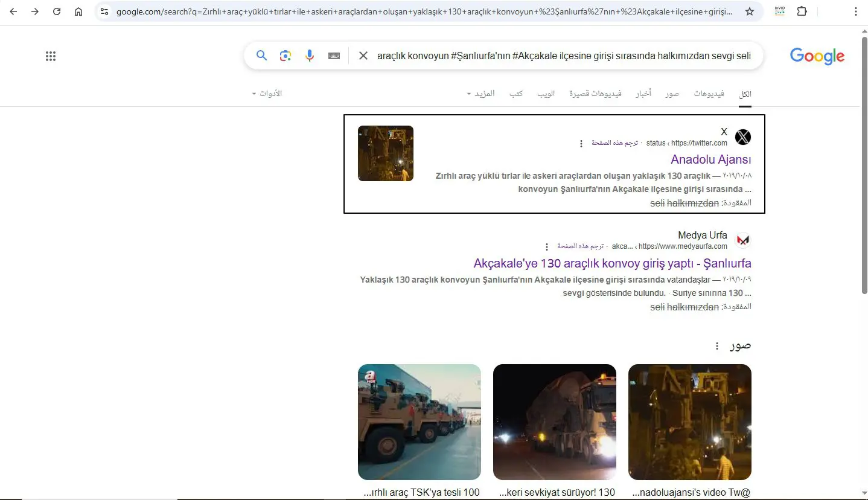Go back to the previous page
The height and width of the screenshot is (500, 868).
13,11
